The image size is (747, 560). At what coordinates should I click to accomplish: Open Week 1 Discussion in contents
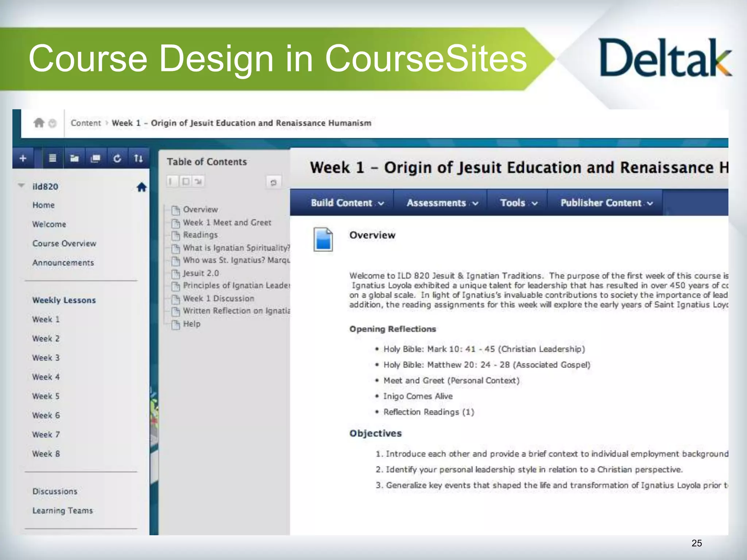(218, 298)
